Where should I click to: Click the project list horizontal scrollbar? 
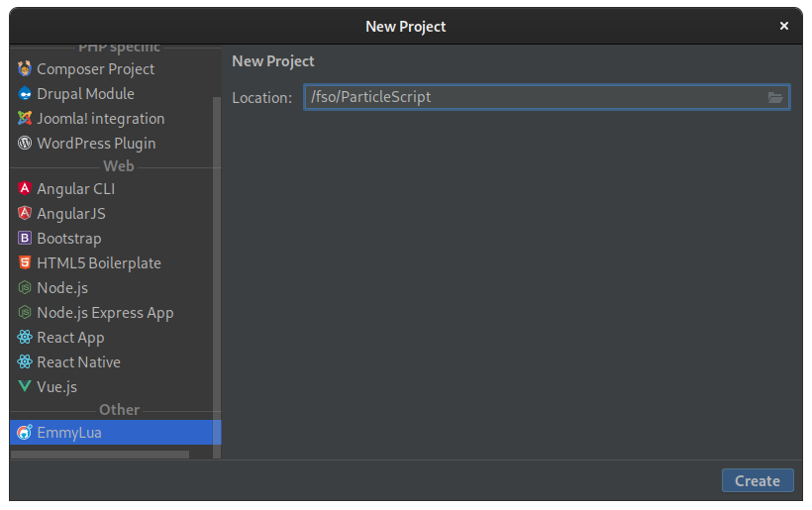pyautogui.click(x=99, y=455)
